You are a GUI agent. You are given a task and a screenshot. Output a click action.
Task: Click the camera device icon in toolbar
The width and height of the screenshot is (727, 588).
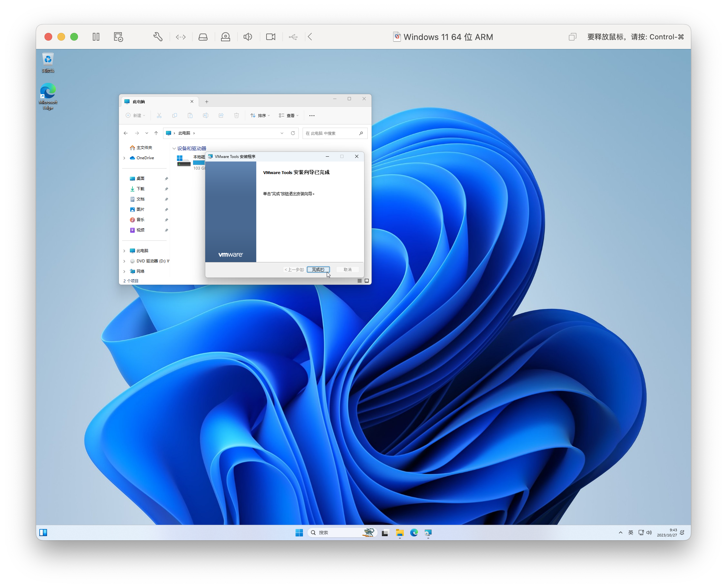click(271, 37)
